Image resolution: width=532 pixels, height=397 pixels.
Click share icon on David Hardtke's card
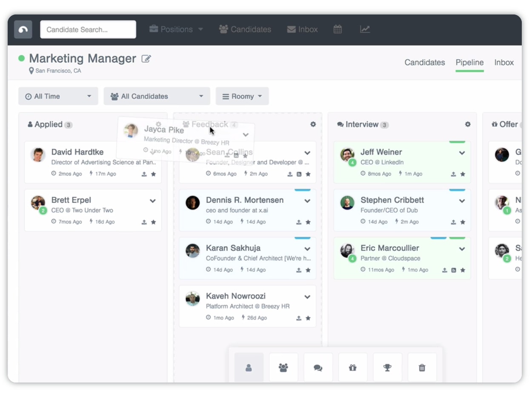click(144, 174)
